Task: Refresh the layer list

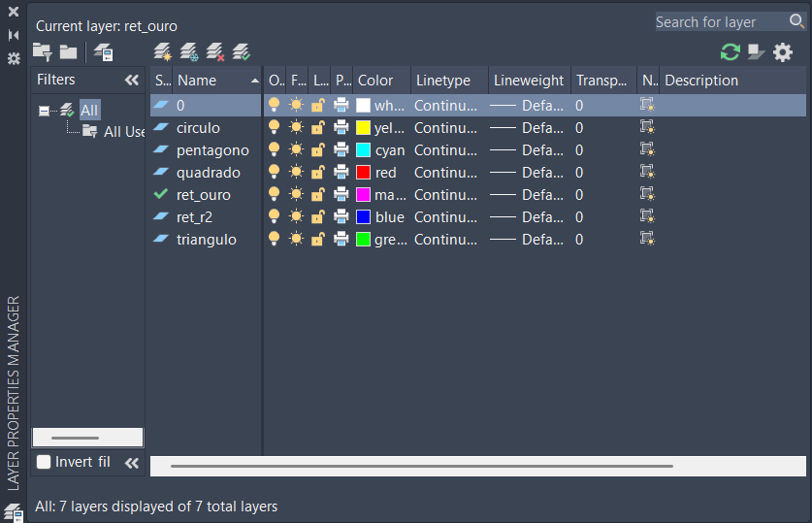Action: coord(730,51)
